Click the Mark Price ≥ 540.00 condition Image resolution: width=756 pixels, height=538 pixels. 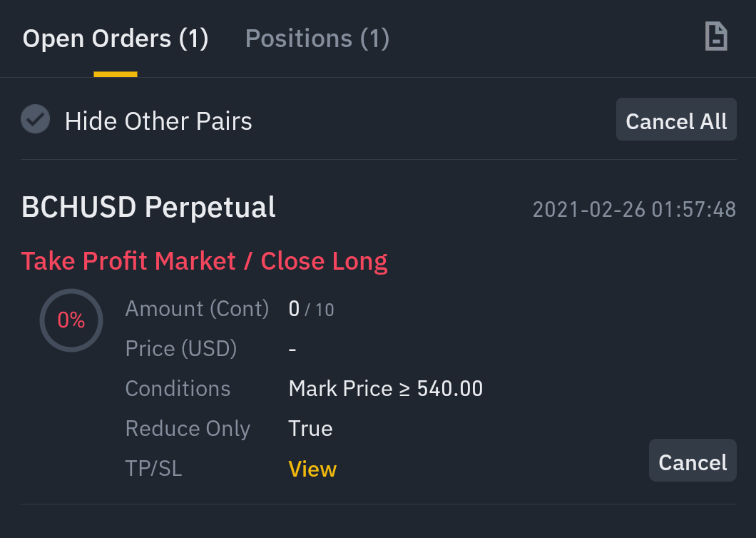tap(386, 389)
